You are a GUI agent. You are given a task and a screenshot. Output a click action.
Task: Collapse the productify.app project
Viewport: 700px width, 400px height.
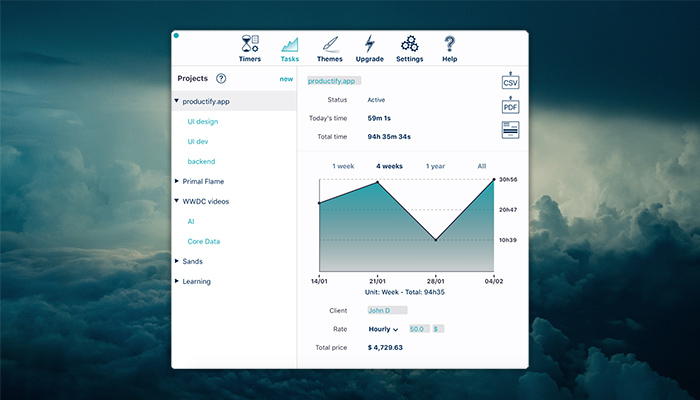(177, 101)
